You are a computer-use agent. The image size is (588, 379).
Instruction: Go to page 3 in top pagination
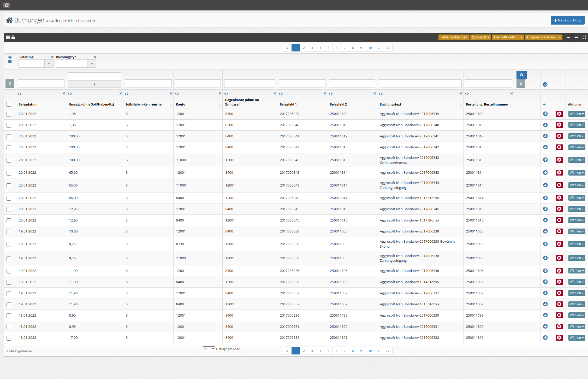312,48
